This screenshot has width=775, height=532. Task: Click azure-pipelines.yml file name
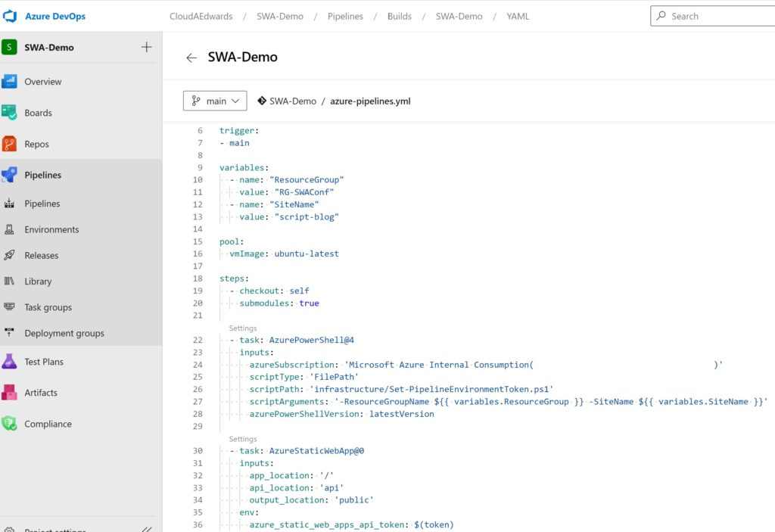370,101
